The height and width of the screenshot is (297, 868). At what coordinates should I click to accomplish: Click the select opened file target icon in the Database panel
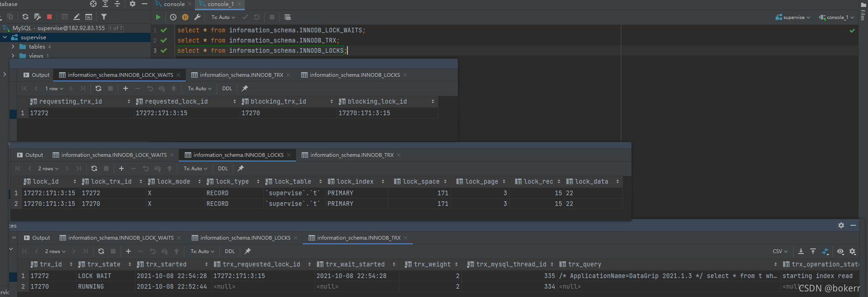coord(93,4)
